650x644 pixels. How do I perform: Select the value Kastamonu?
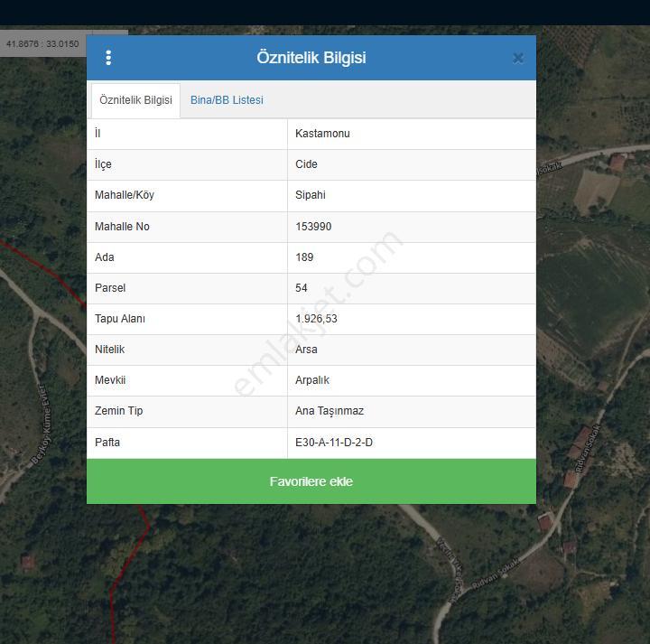(x=322, y=134)
